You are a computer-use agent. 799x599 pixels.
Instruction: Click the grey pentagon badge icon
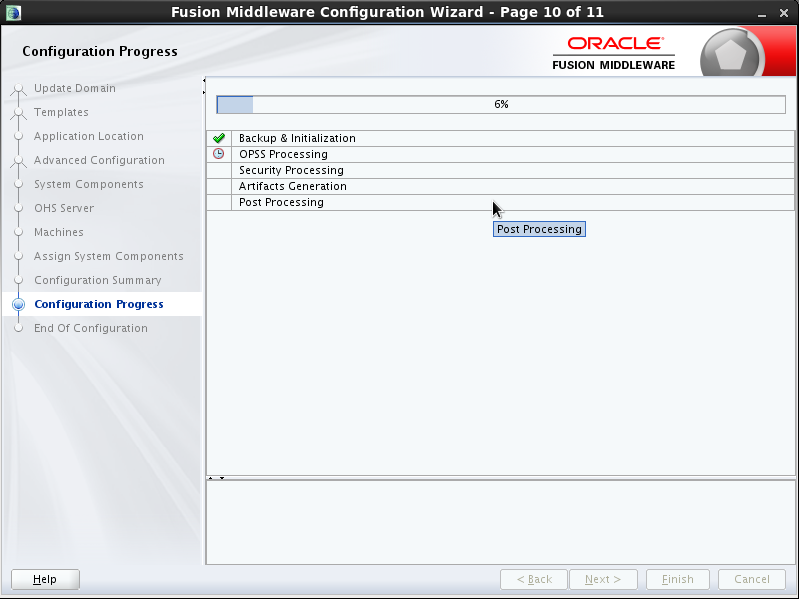tap(732, 53)
